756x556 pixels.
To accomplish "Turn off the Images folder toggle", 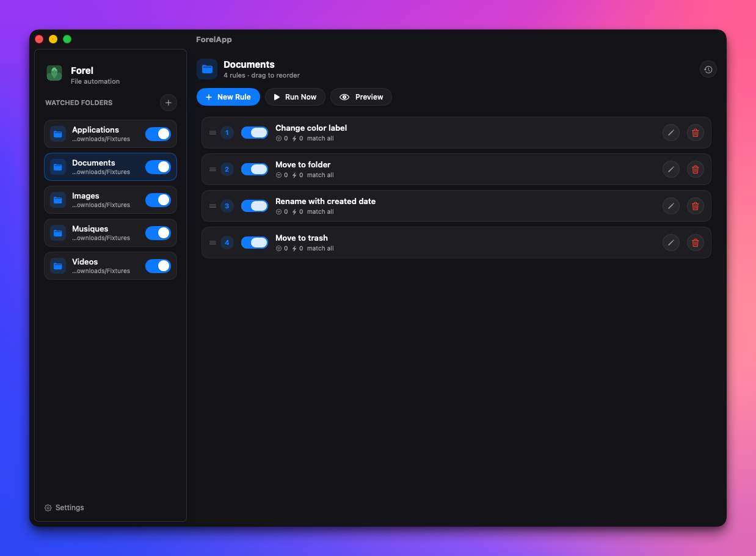I will tap(158, 200).
